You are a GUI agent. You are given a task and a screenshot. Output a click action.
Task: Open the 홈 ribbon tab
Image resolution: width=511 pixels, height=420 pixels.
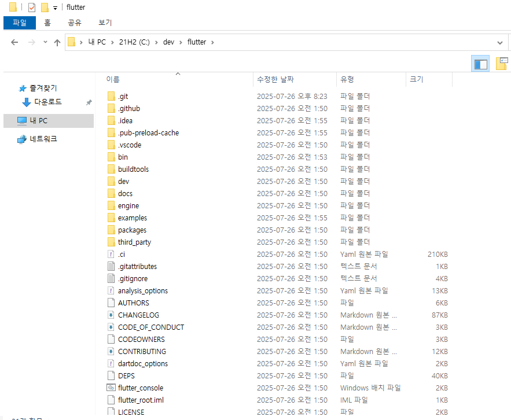(x=47, y=23)
